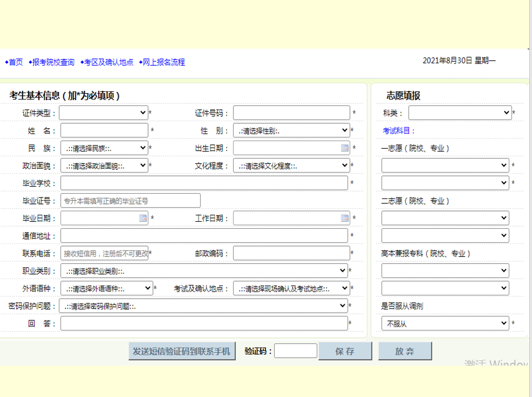The height and width of the screenshot is (397, 532).
Task: View 网上报名流程 link
Action: pyautogui.click(x=163, y=62)
